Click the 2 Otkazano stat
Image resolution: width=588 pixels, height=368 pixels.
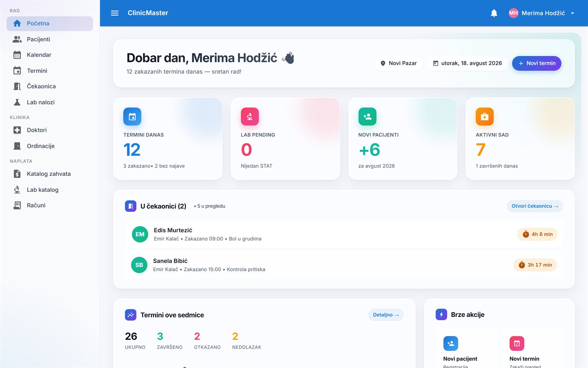tap(207, 341)
